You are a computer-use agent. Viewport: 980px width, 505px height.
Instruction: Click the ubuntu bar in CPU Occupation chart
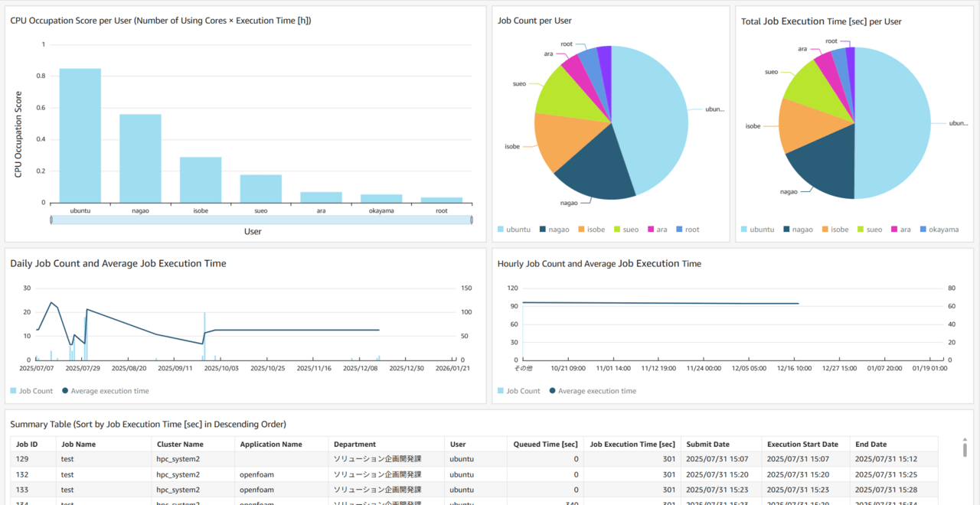80,135
